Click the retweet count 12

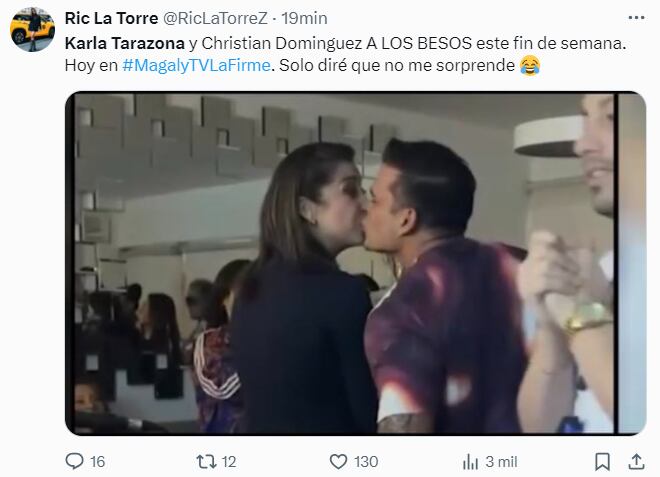[229, 462]
